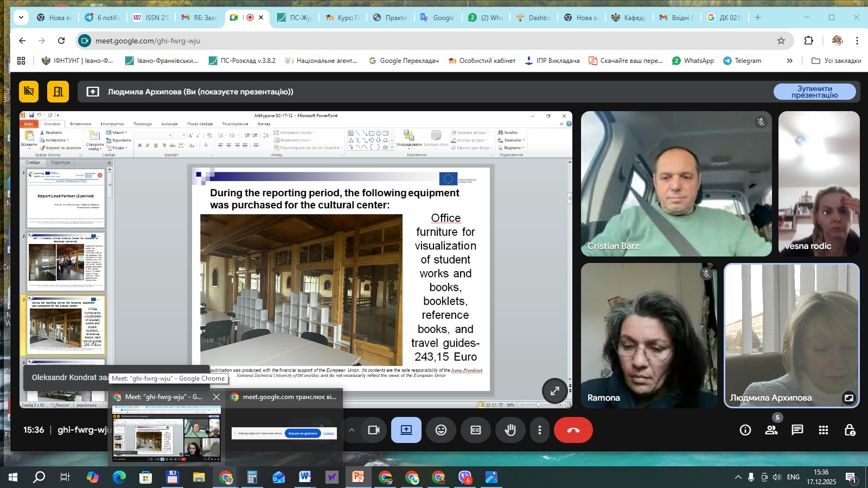The image size is (868, 488).
Task: Send a reaction with the emoji button
Action: tap(441, 430)
